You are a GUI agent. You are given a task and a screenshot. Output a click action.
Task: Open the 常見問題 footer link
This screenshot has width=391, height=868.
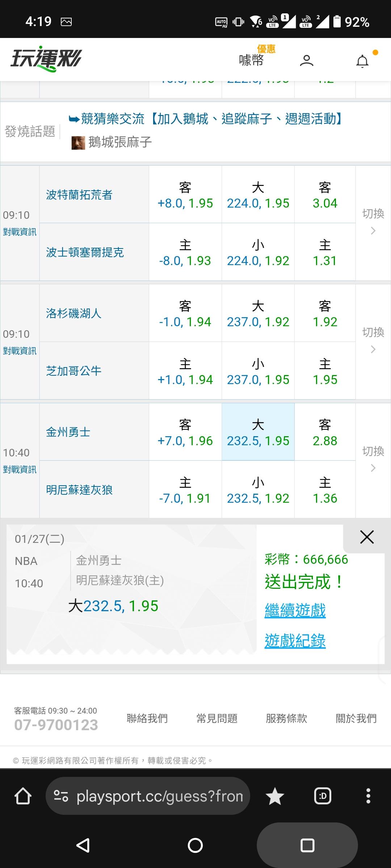coord(217,719)
